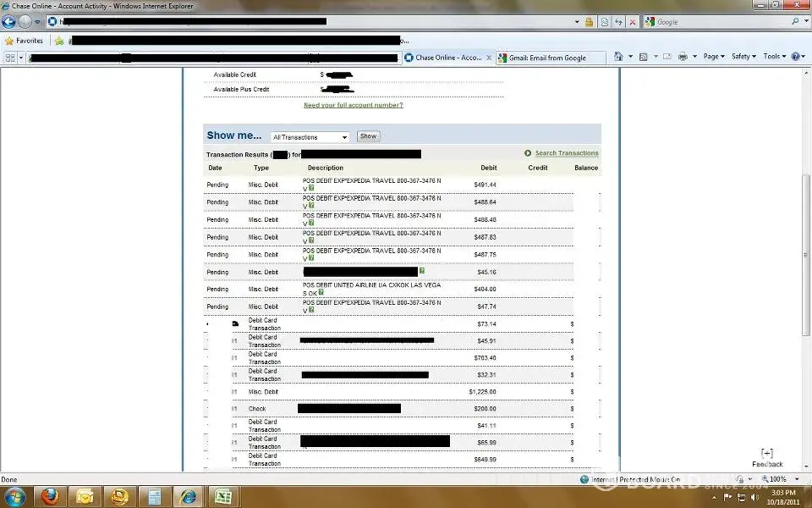The height and width of the screenshot is (508, 812).
Task: Launch Firefox from the taskbar
Action: pos(50,496)
